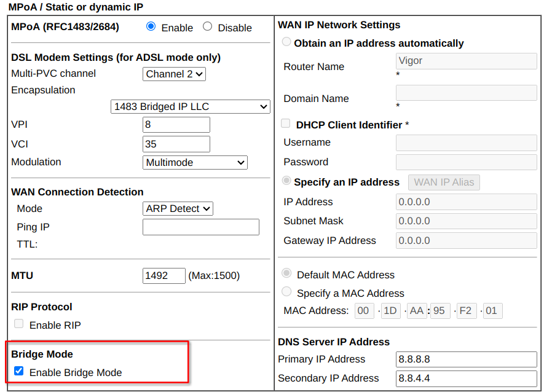Click the Password field
This screenshot has width=544, height=392.
[x=467, y=162]
